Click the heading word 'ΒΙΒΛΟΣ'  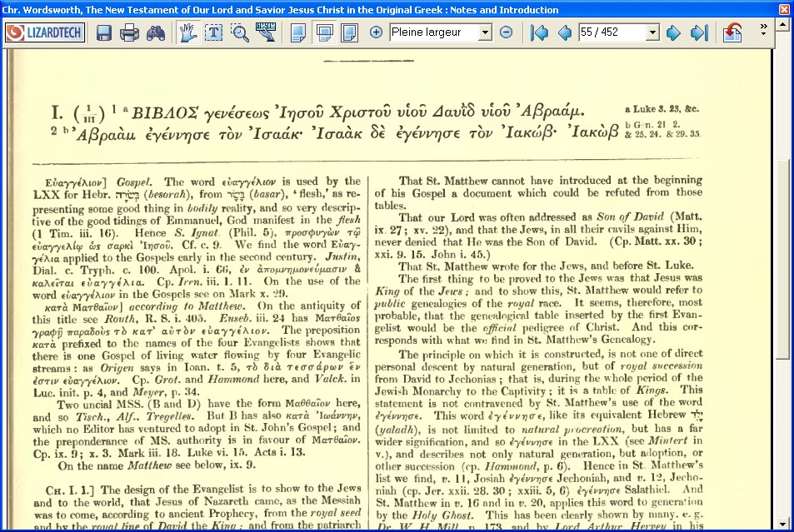tap(165, 112)
